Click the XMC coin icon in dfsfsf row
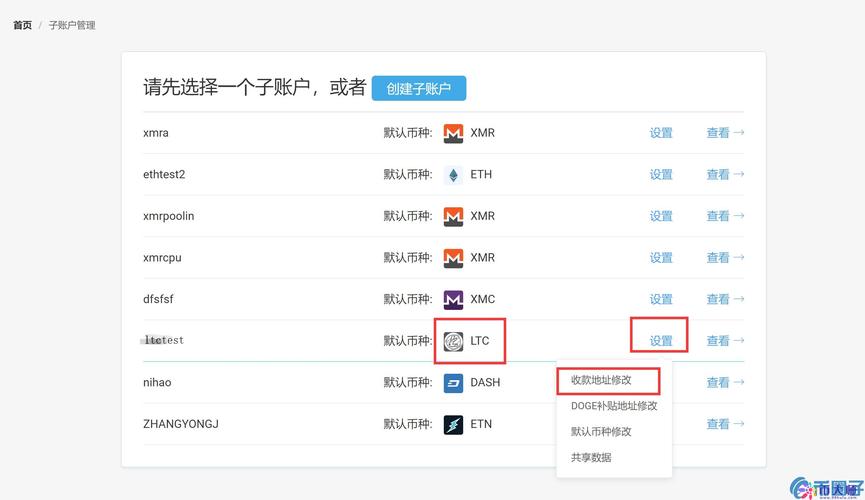This screenshot has width=865, height=500. point(453,300)
